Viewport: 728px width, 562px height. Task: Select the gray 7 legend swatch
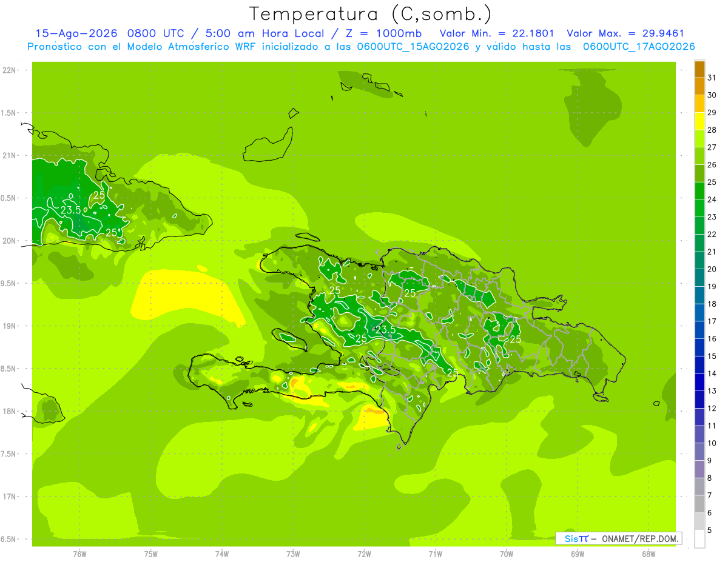[x=699, y=487]
